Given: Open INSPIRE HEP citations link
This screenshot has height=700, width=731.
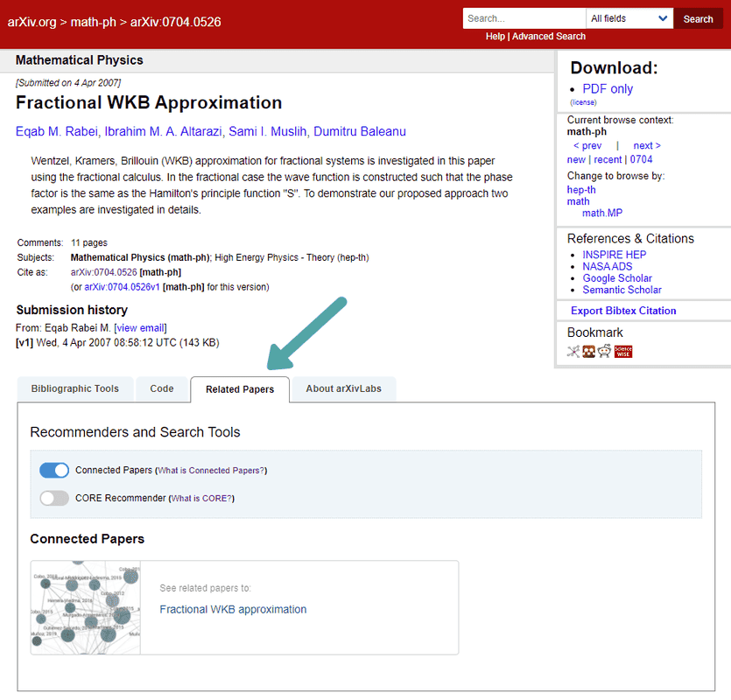Looking at the screenshot, I should [614, 255].
